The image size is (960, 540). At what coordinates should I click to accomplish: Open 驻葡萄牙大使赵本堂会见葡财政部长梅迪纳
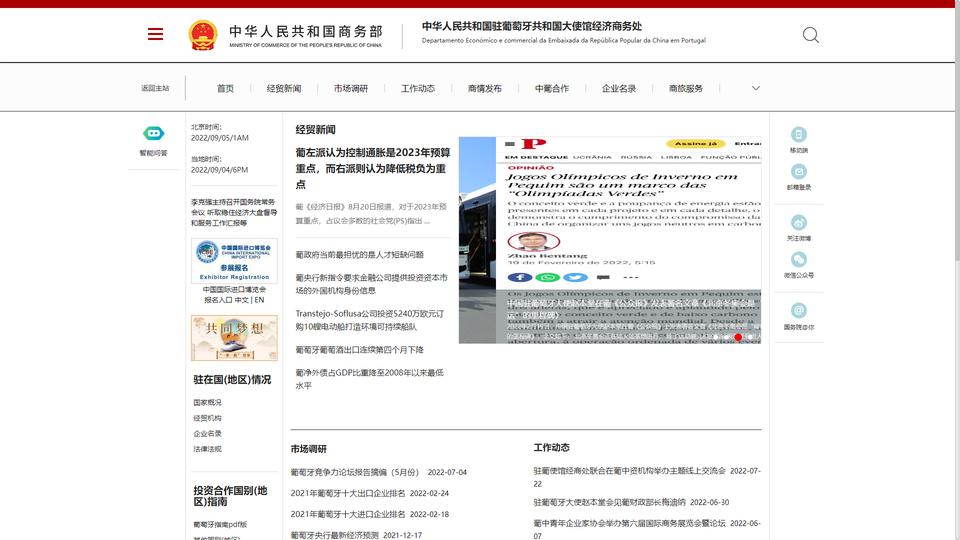(x=609, y=502)
